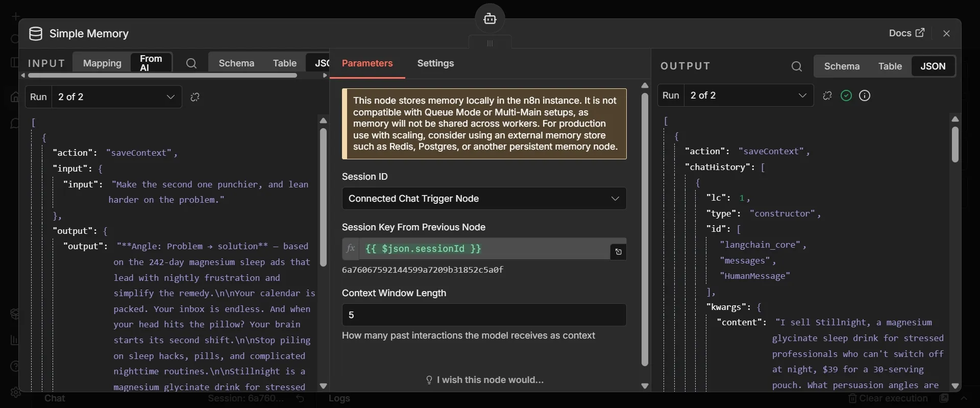Switch output view to Schema

click(x=842, y=66)
